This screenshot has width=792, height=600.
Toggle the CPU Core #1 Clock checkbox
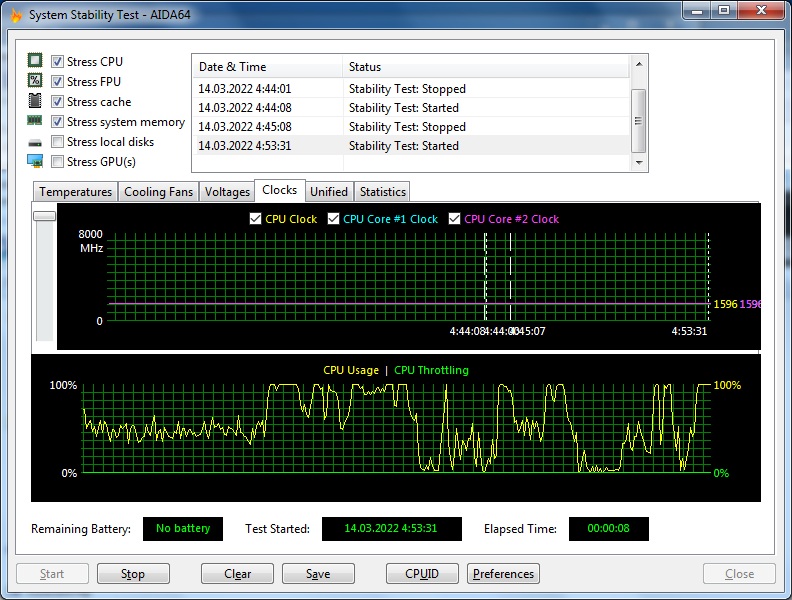[x=333, y=219]
